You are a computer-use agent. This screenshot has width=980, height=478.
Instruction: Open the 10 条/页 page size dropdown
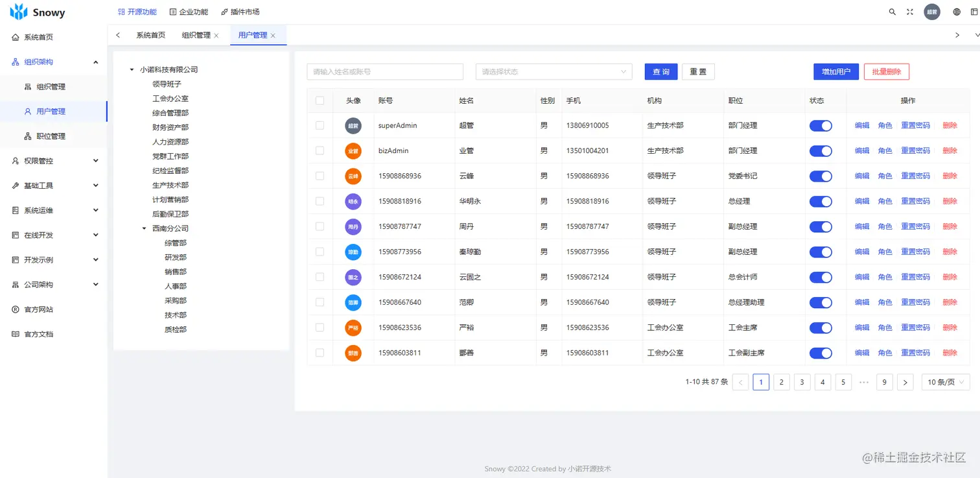[x=946, y=382]
